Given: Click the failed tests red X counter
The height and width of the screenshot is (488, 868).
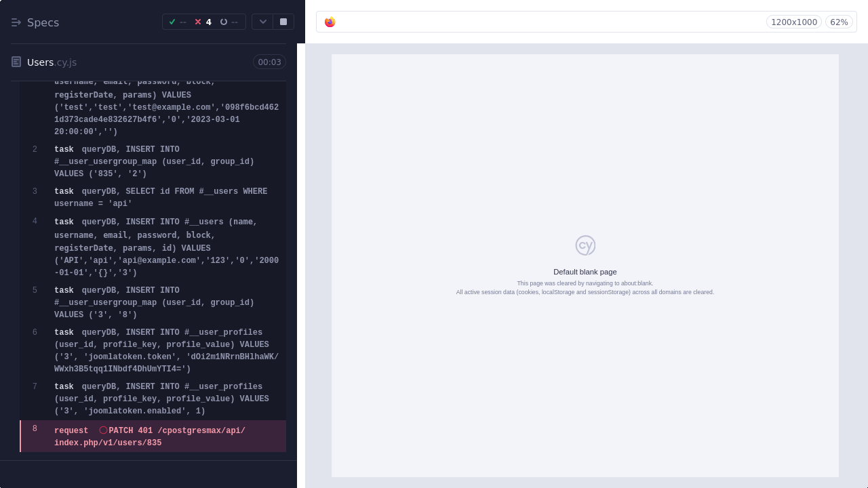Looking at the screenshot, I should [x=203, y=22].
